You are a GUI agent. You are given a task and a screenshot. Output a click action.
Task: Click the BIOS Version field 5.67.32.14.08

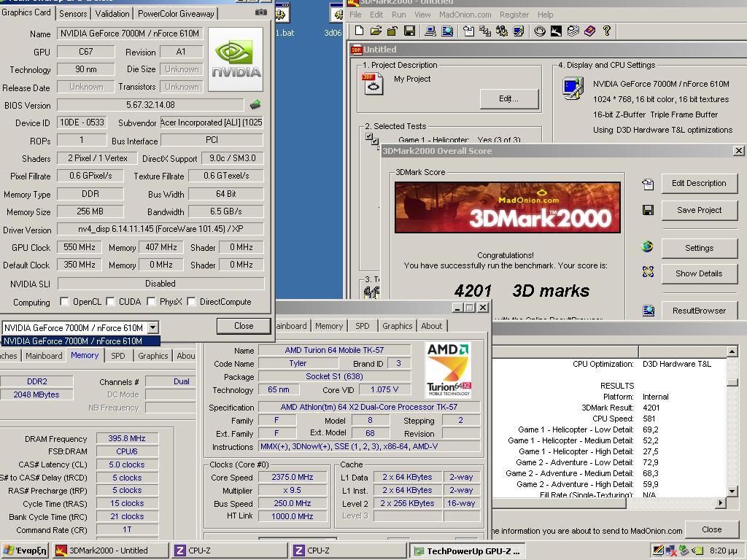(x=150, y=105)
